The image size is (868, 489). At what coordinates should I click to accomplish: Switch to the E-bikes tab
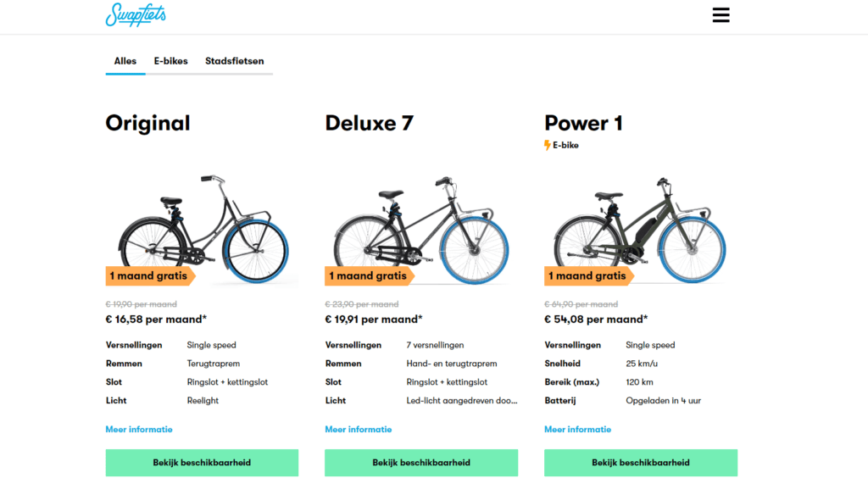click(x=171, y=61)
